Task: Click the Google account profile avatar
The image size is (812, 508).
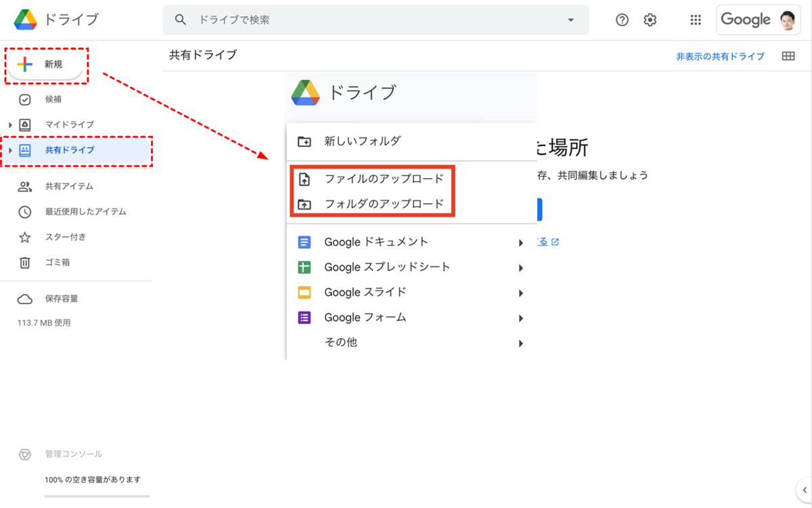Action: click(x=787, y=20)
